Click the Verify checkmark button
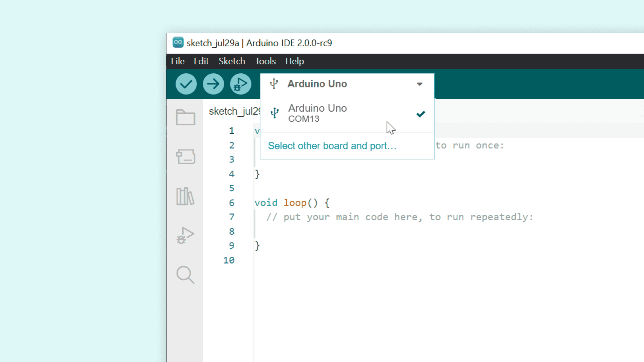 point(186,84)
